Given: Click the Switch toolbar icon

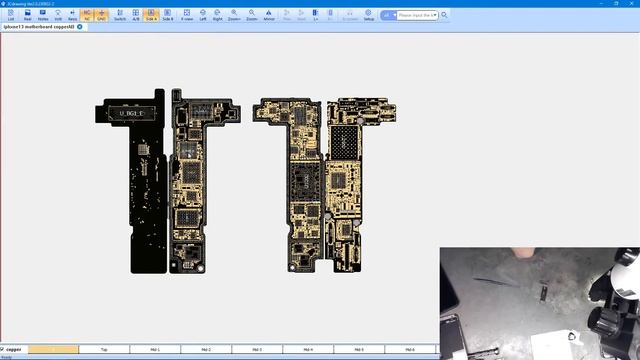Looking at the screenshot, I should 120,15.
